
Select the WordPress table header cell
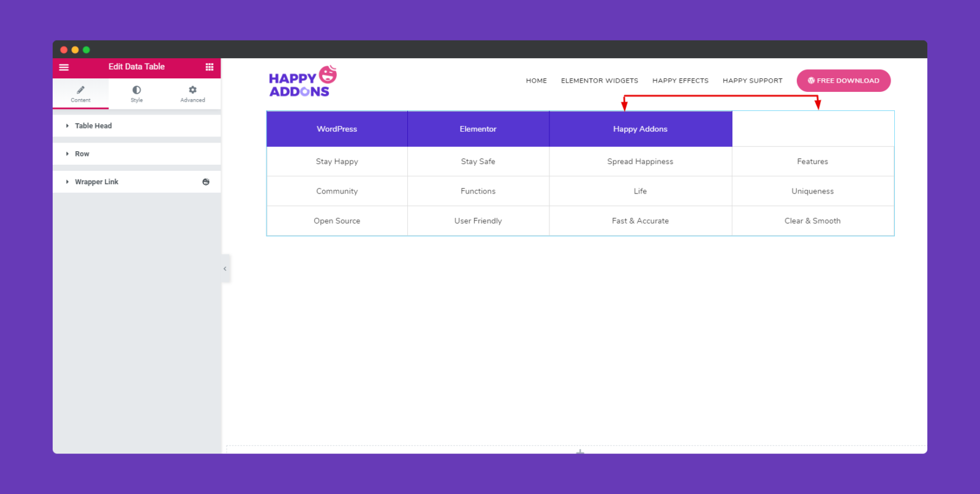coord(337,129)
